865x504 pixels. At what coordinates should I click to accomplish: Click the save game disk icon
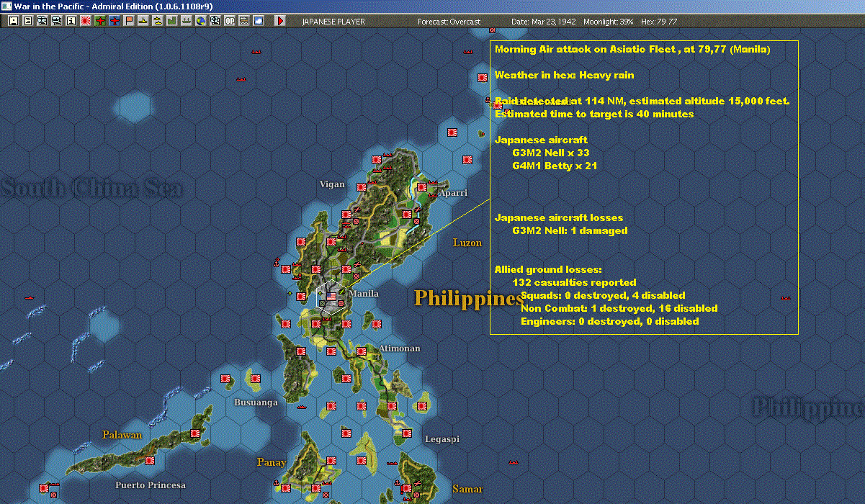(14, 21)
